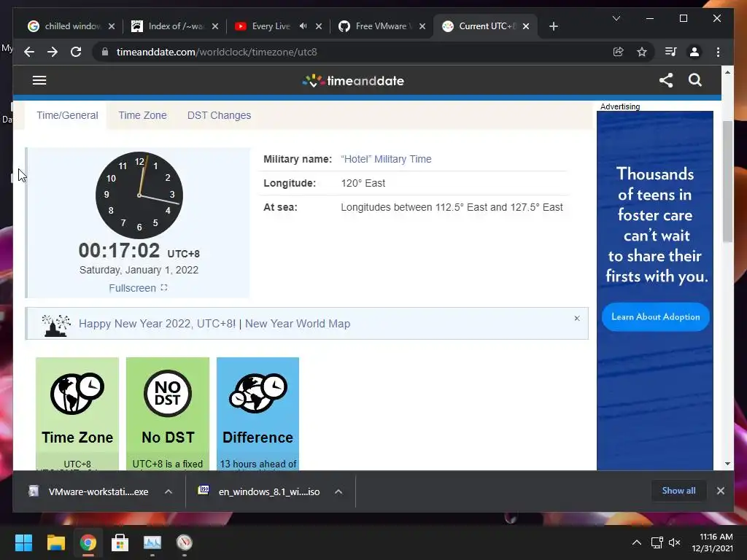
Task: Open the hamburger menu on timeanddate
Action: point(39,80)
